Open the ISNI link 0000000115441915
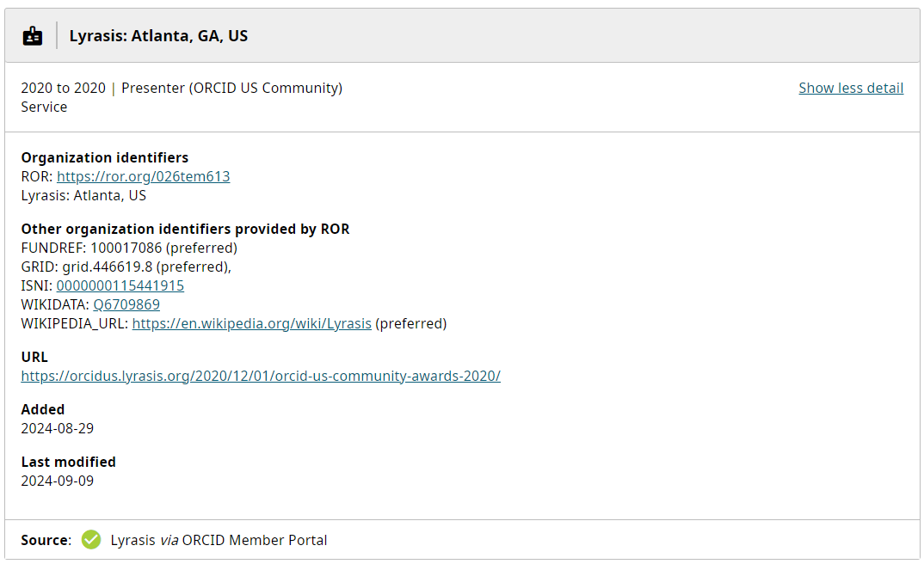This screenshot has height=564, width=924. (x=120, y=285)
